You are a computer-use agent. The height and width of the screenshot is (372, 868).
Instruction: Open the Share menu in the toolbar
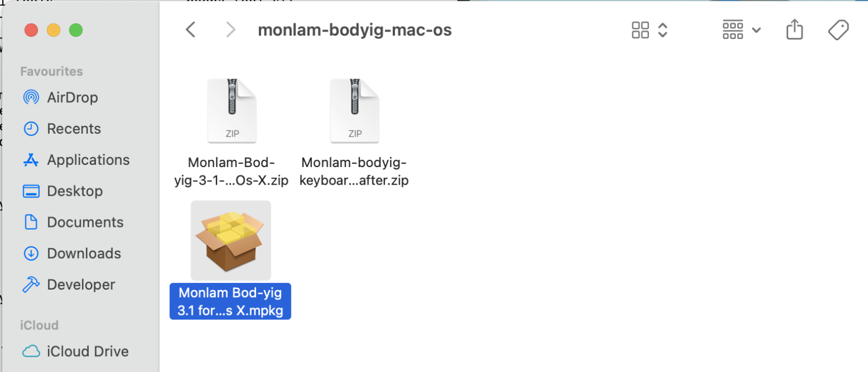point(795,29)
